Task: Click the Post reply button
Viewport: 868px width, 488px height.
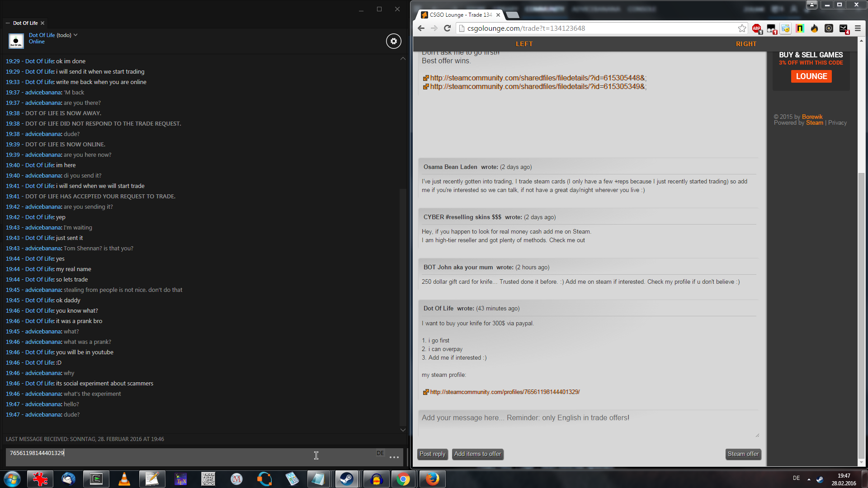Action: coord(432,454)
